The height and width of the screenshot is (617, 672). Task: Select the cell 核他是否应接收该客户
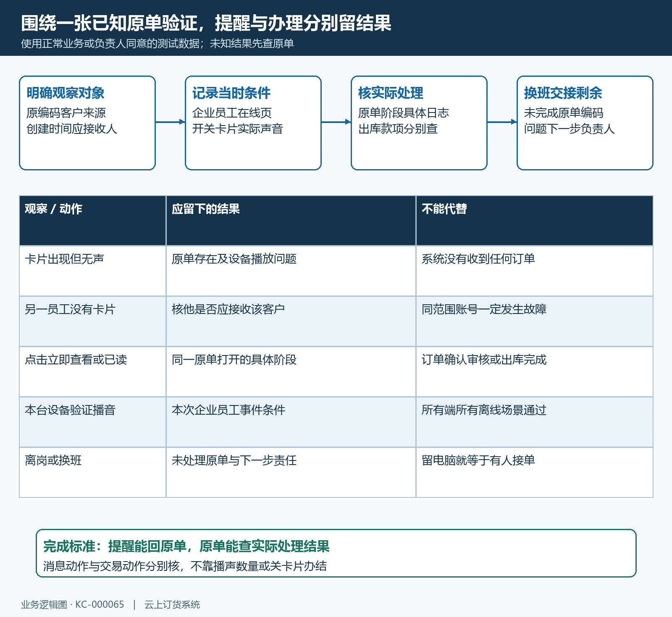(291, 321)
